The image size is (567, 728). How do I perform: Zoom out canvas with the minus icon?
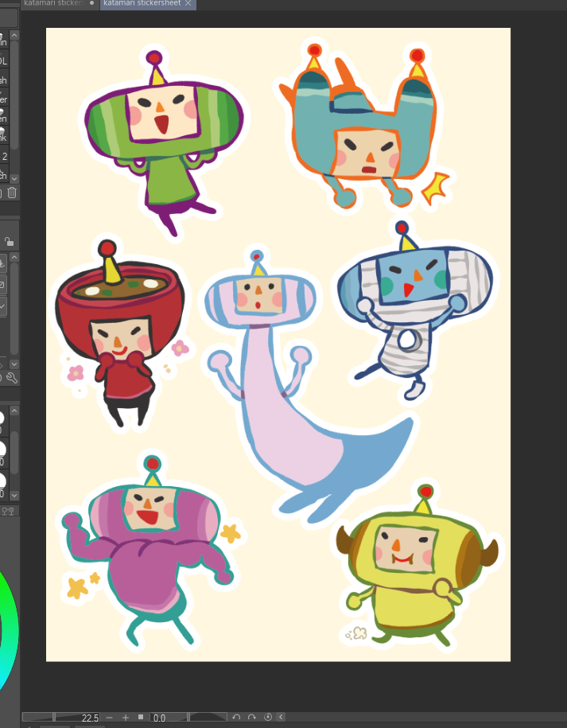[x=109, y=718]
